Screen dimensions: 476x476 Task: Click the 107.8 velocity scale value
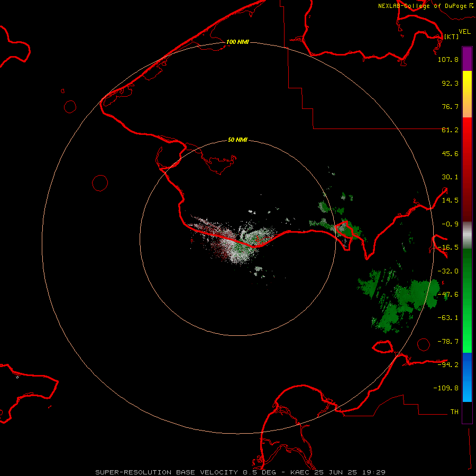[x=448, y=59]
